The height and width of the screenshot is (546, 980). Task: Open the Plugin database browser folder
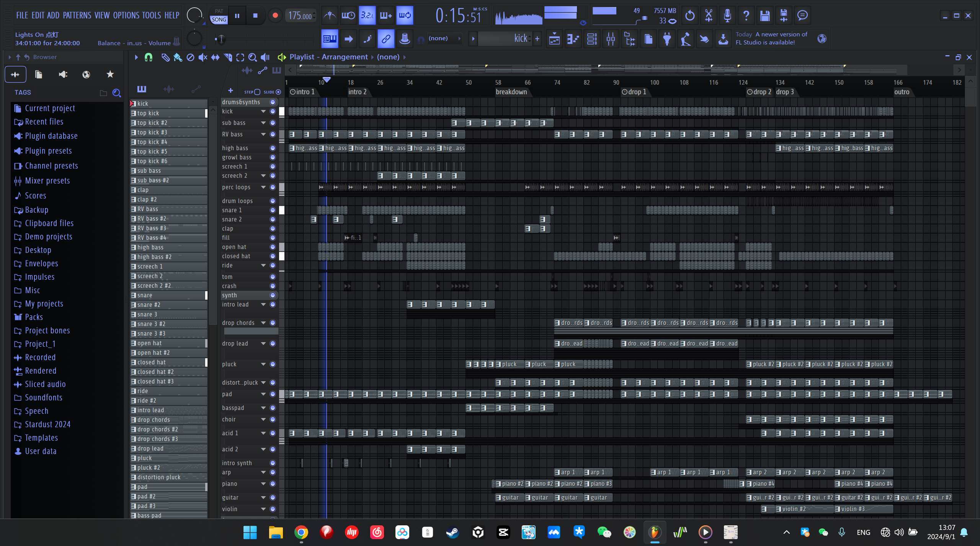pos(51,136)
